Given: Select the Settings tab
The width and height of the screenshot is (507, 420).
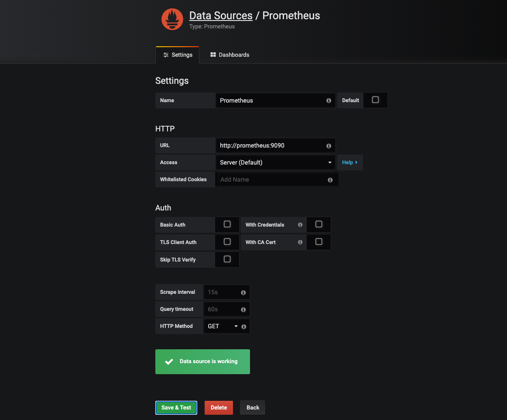Looking at the screenshot, I should 178,55.
